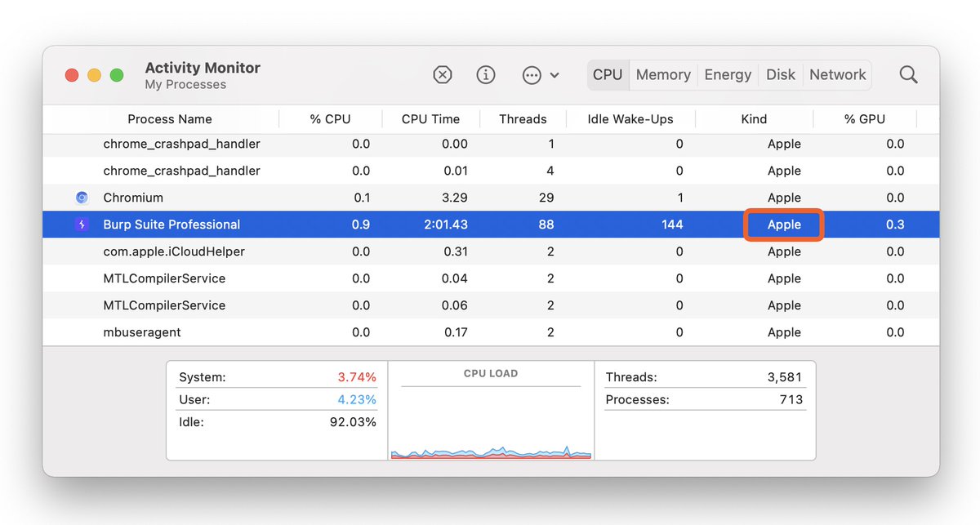This screenshot has height=525, width=980.
Task: Sort by the Threads column header
Action: (x=523, y=119)
